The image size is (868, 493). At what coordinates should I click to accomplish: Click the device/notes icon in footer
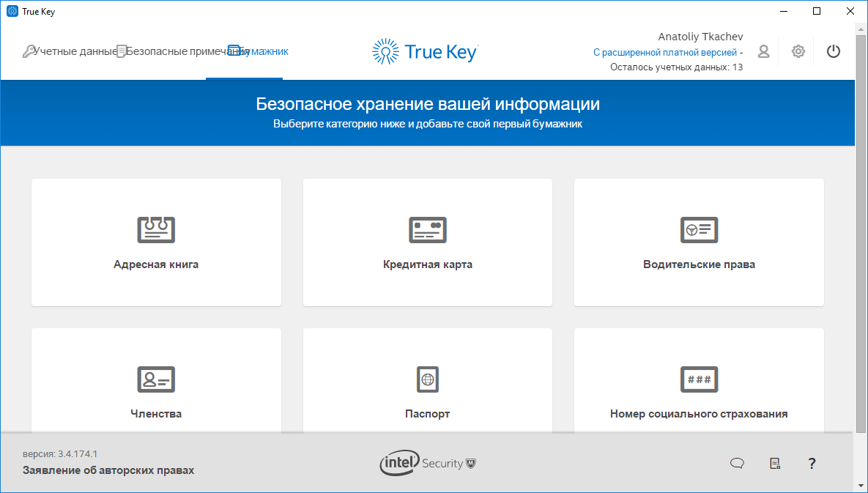(774, 463)
